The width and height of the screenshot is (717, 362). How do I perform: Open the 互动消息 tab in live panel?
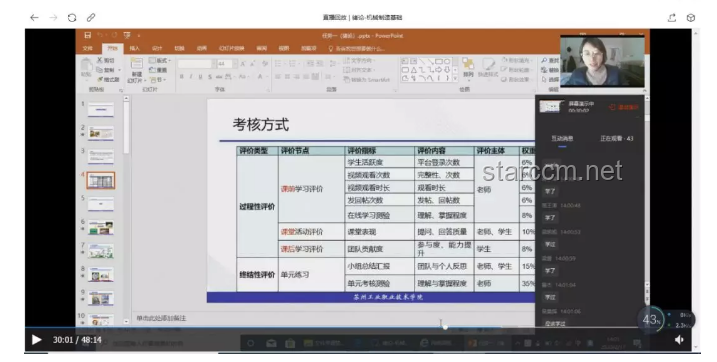(x=562, y=138)
